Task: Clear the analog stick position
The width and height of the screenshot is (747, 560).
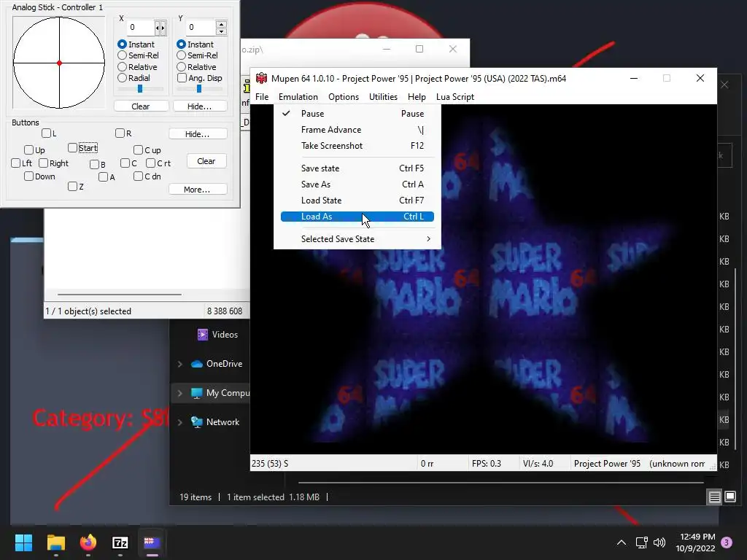Action: (x=141, y=106)
